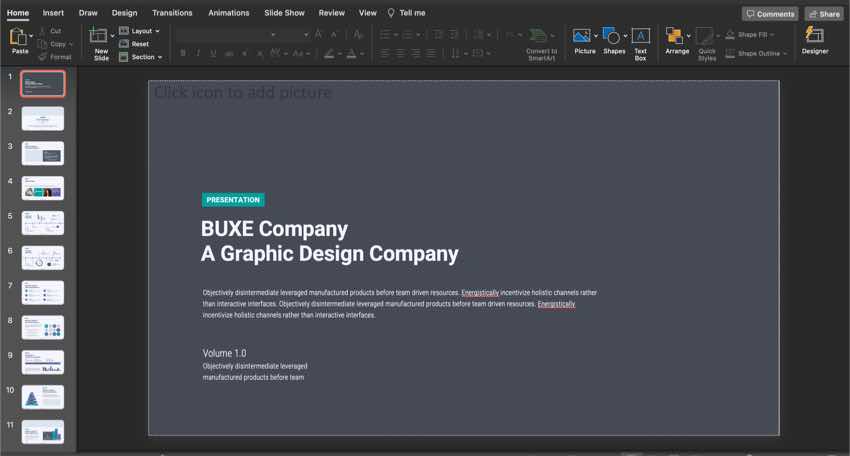Click the bulleted list icon
The width and height of the screenshot is (850, 456).
click(x=385, y=35)
